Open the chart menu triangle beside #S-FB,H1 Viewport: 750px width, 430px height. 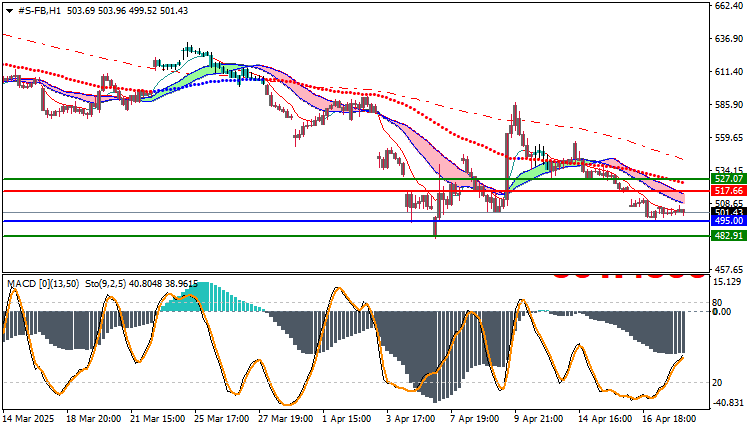pyautogui.click(x=10, y=11)
